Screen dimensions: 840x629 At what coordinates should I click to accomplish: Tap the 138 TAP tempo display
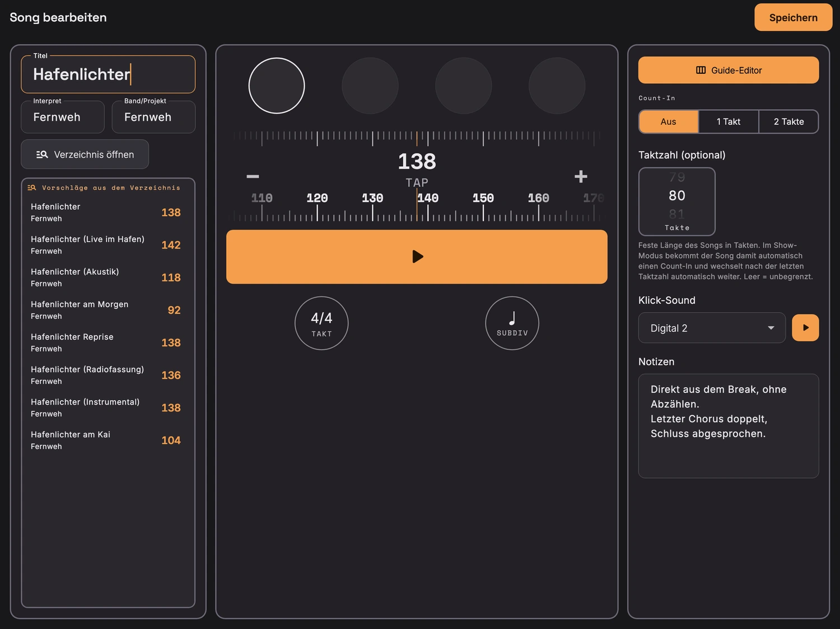pos(417,170)
